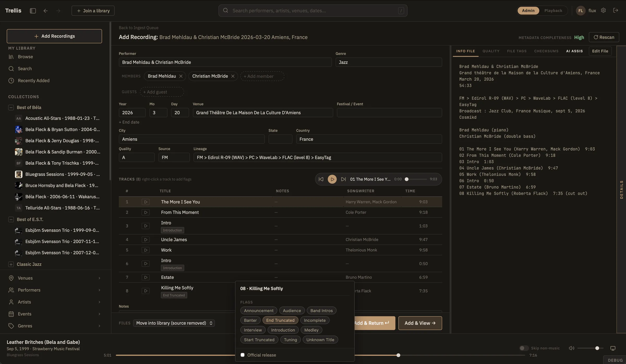Play track 7 Estate
The image size is (626, 364).
pyautogui.click(x=146, y=277)
